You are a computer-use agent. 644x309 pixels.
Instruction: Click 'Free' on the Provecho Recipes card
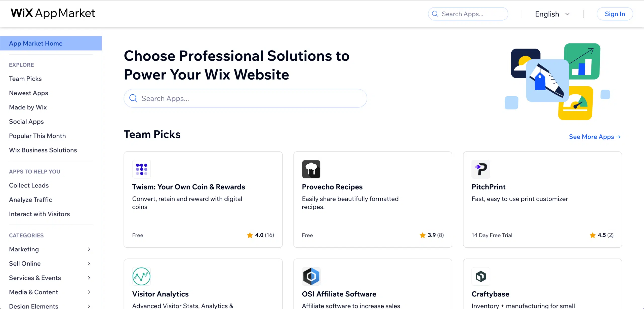[307, 235]
